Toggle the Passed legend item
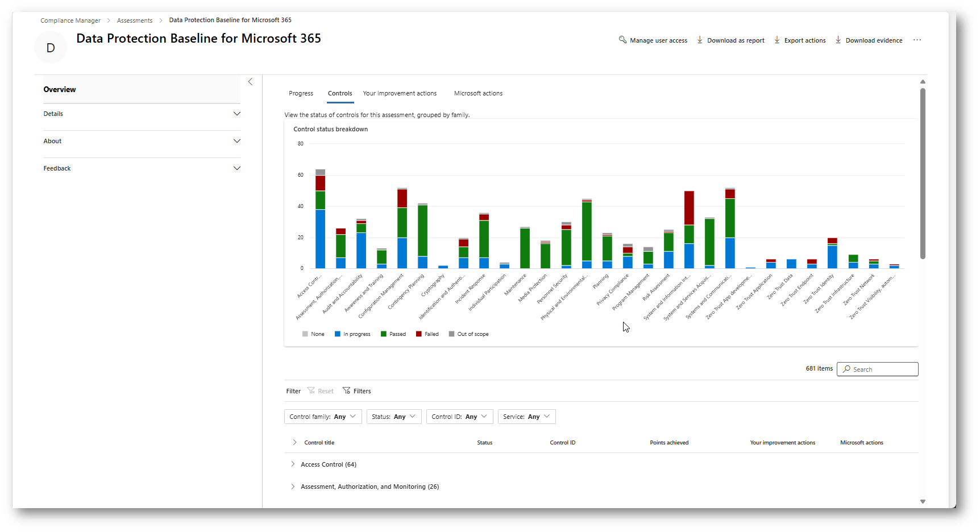This screenshot has width=980, height=532. click(x=393, y=334)
